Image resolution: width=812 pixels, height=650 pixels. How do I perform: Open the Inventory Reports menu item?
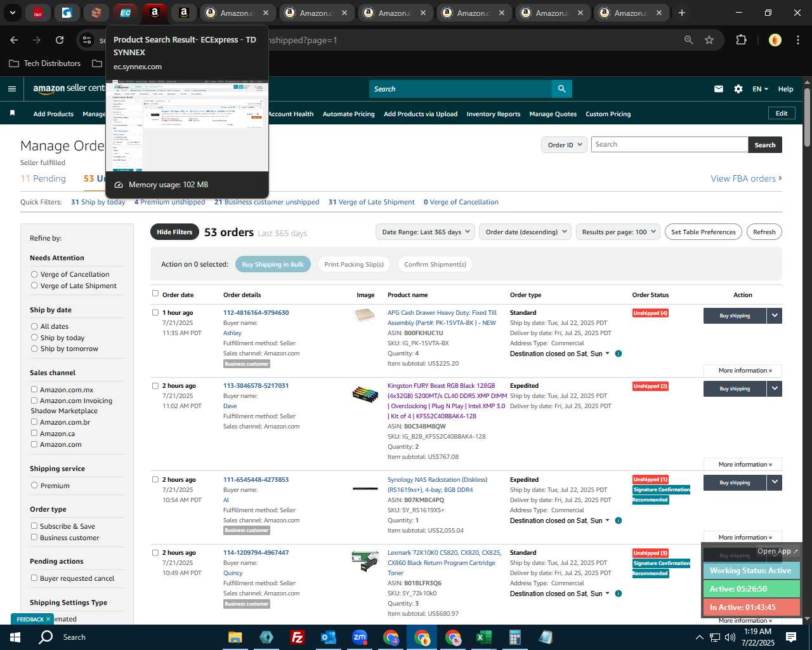[494, 114]
